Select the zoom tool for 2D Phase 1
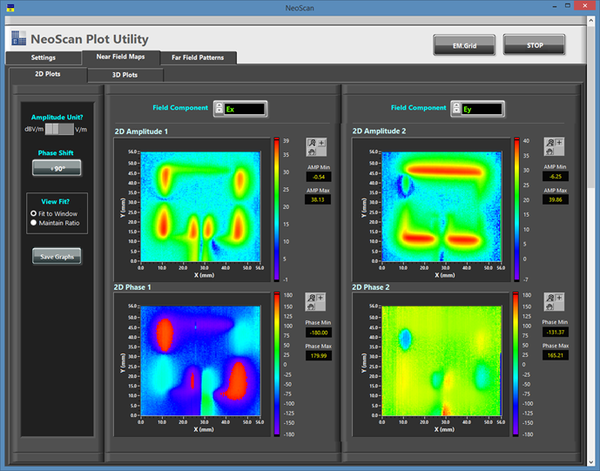The height and width of the screenshot is (471, 600). (x=314, y=298)
